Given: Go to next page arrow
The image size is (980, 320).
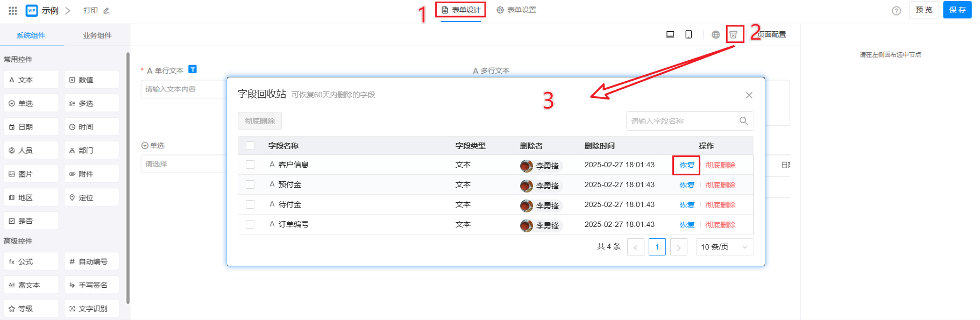Looking at the screenshot, I should tap(678, 247).
